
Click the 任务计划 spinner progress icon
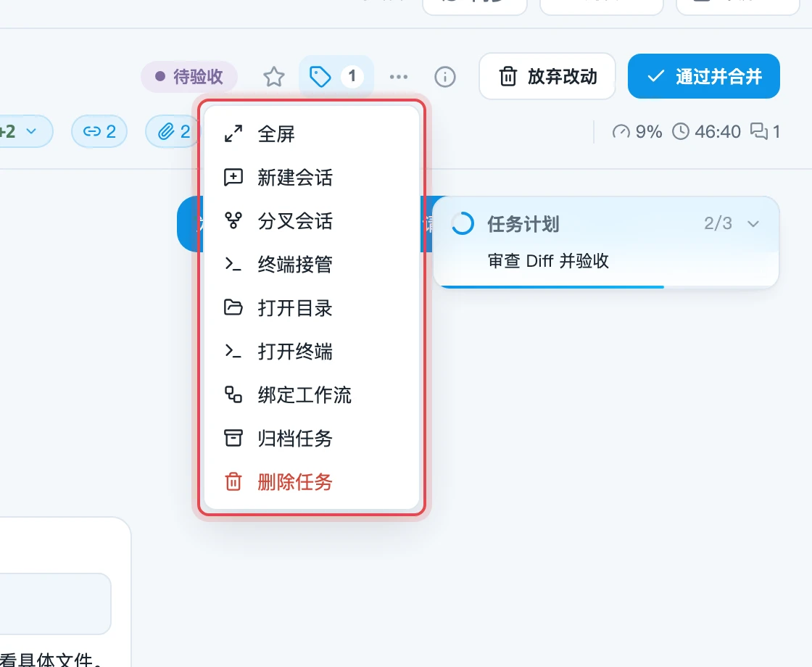point(462,224)
